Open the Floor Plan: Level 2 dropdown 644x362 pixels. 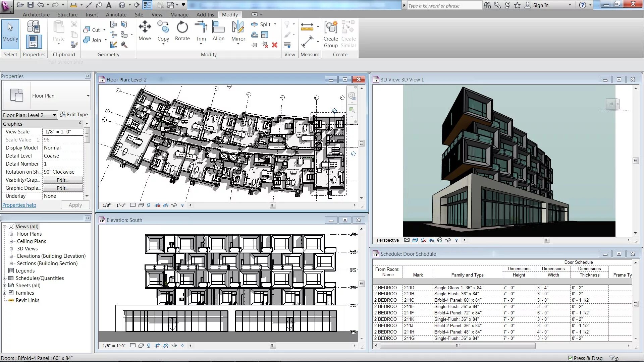point(54,115)
